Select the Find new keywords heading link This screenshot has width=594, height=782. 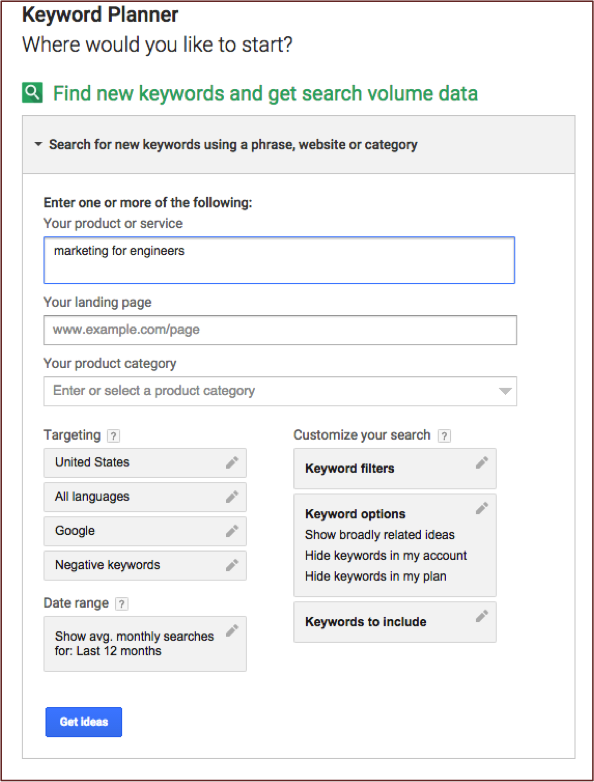(265, 93)
